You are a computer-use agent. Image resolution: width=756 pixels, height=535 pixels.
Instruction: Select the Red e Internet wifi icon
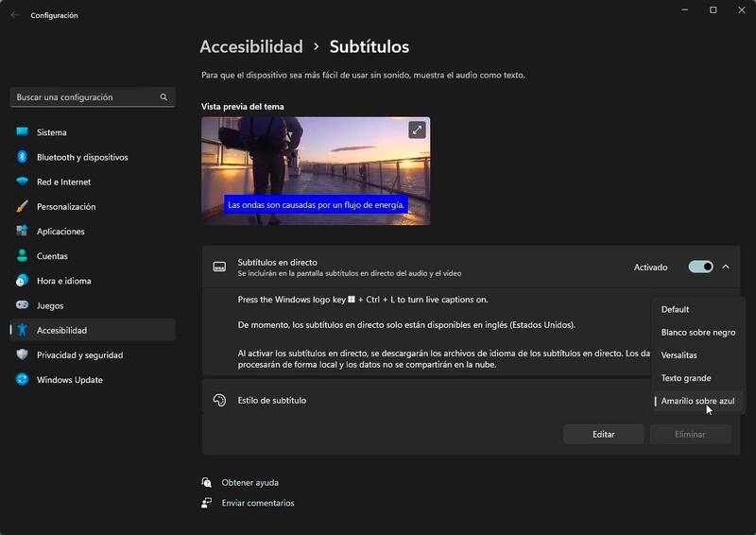pos(22,181)
